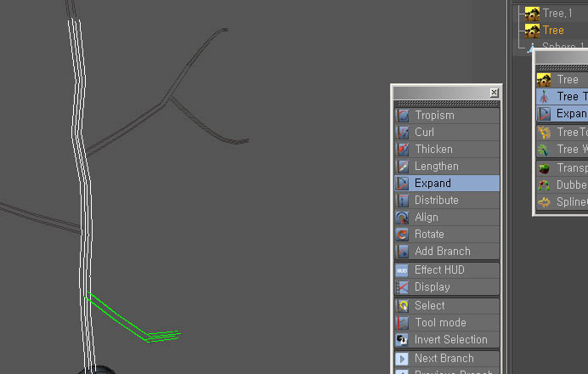This screenshot has height=374, width=588.
Task: Choose the Curl tool icon
Action: [403, 133]
